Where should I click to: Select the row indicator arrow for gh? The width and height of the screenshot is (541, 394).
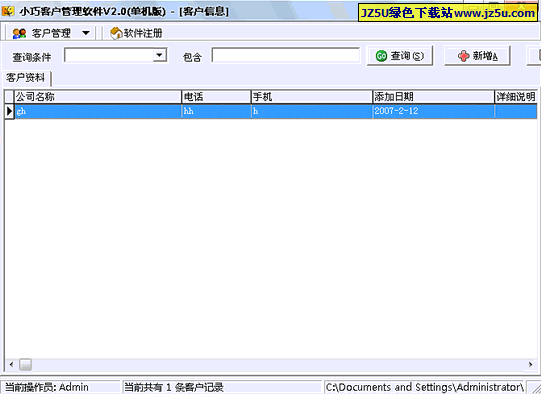9,111
